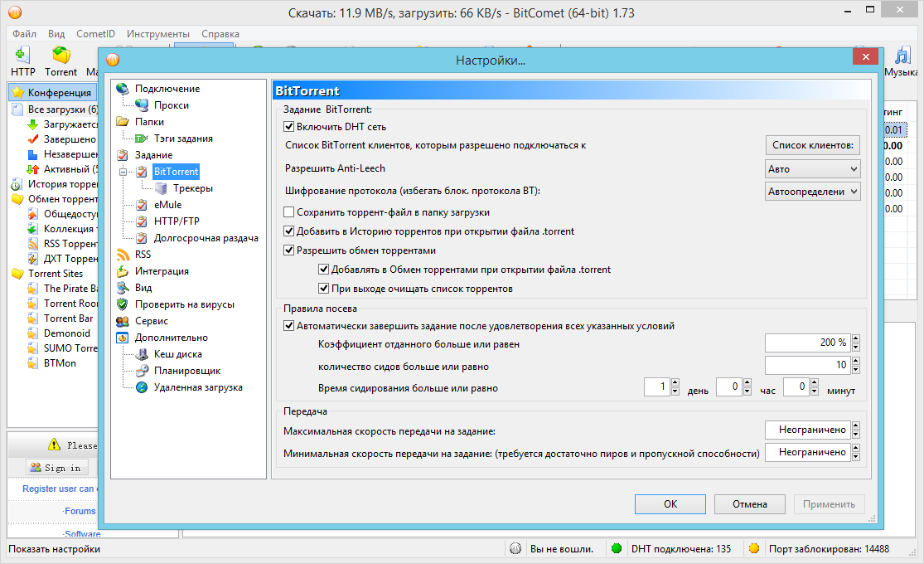Image resolution: width=924 pixels, height=564 pixels.
Task: Open the Файл menu
Action: coord(24,34)
